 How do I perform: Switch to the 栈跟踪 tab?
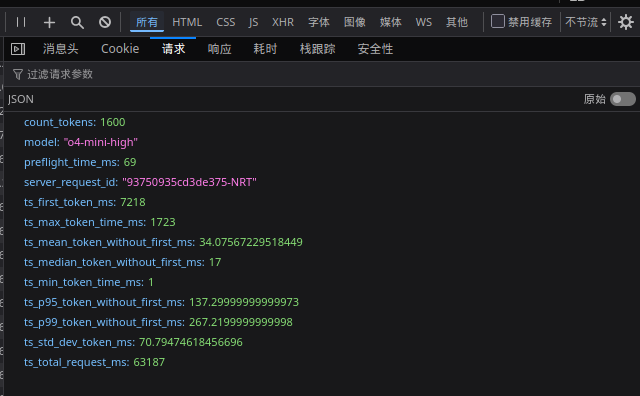[x=318, y=49]
